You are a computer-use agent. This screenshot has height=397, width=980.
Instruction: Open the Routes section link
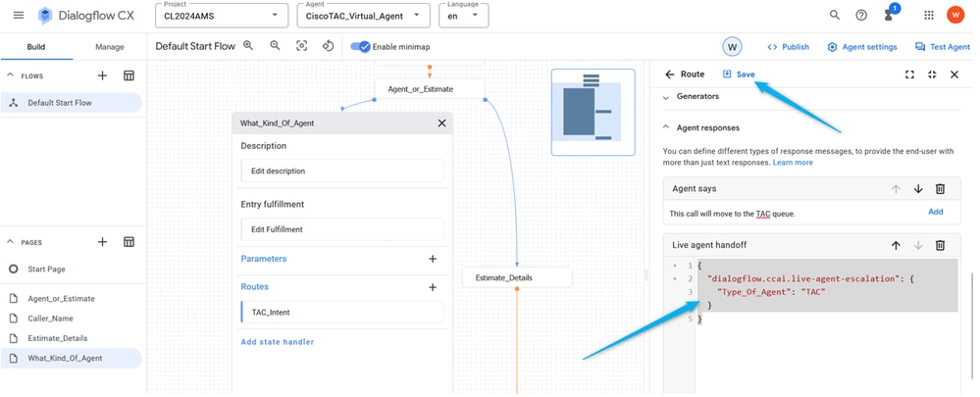254,287
